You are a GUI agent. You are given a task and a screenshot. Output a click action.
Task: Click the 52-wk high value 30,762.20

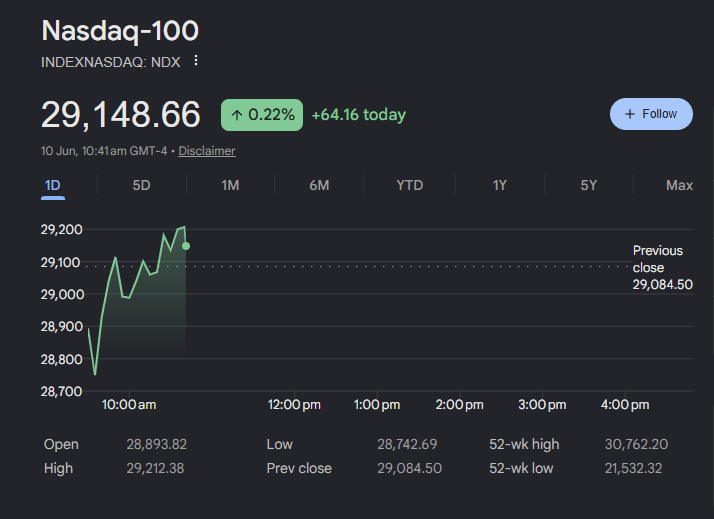click(x=636, y=444)
